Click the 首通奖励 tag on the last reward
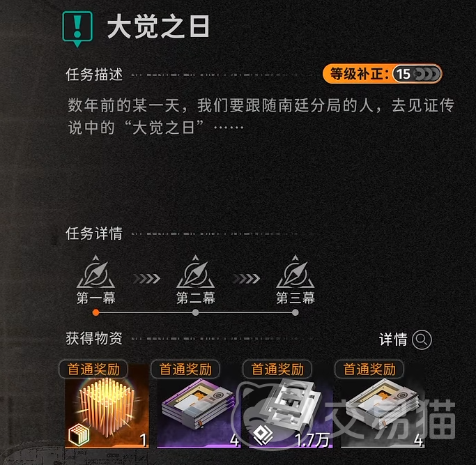 [369, 369]
